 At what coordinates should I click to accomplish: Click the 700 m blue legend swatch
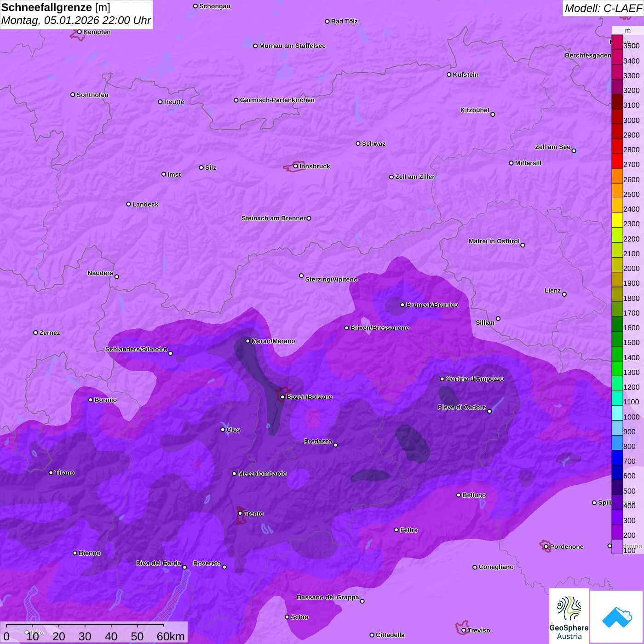617,458
